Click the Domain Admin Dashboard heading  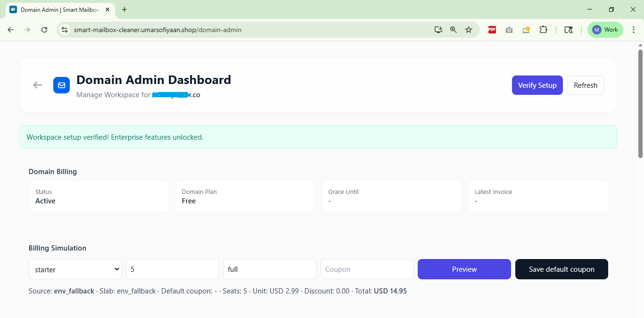coord(154,80)
